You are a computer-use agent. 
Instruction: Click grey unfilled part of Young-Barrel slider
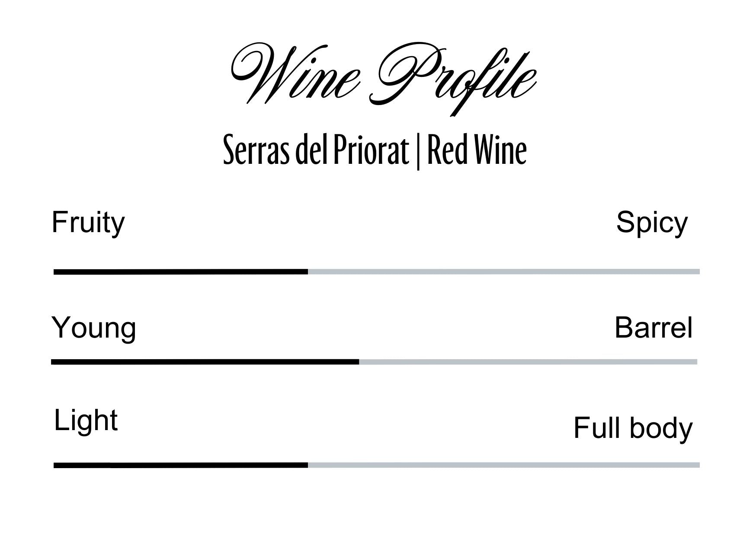coord(528,362)
